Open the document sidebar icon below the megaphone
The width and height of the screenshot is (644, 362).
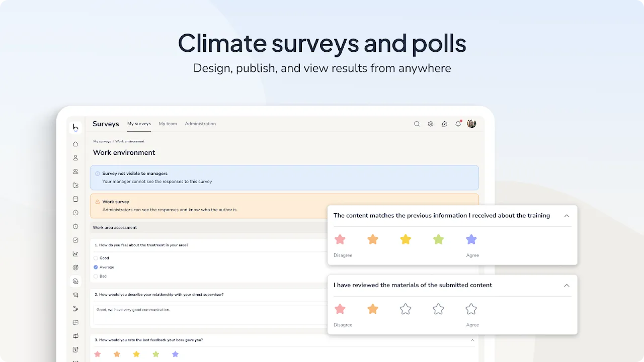[x=75, y=349]
